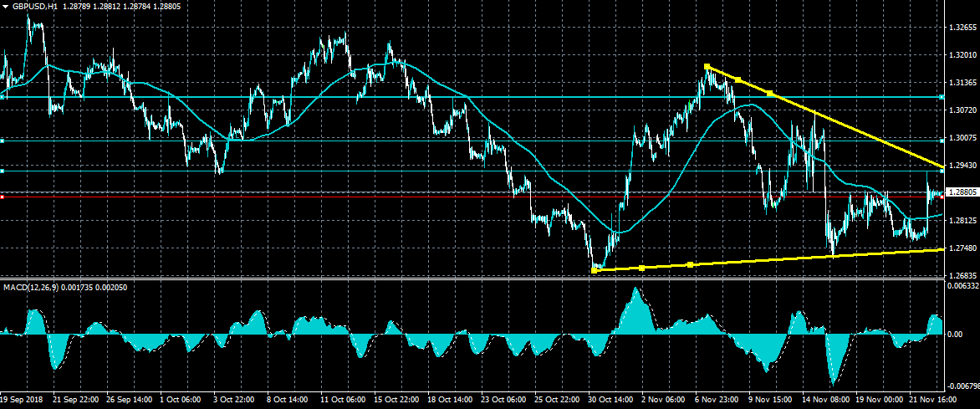Click the 6 Nov 23:00 time label
The height and width of the screenshot is (409, 980).
point(717,398)
